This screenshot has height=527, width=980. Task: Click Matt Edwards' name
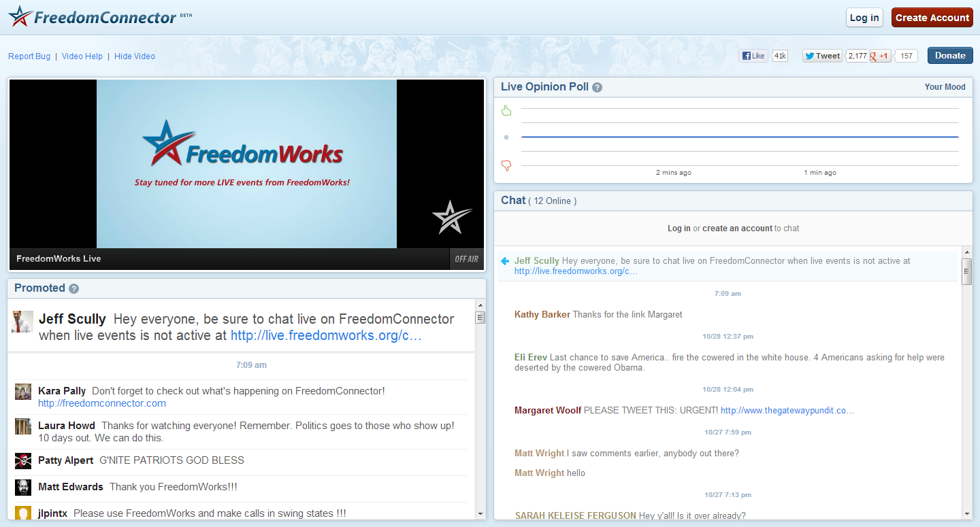pyautogui.click(x=71, y=487)
